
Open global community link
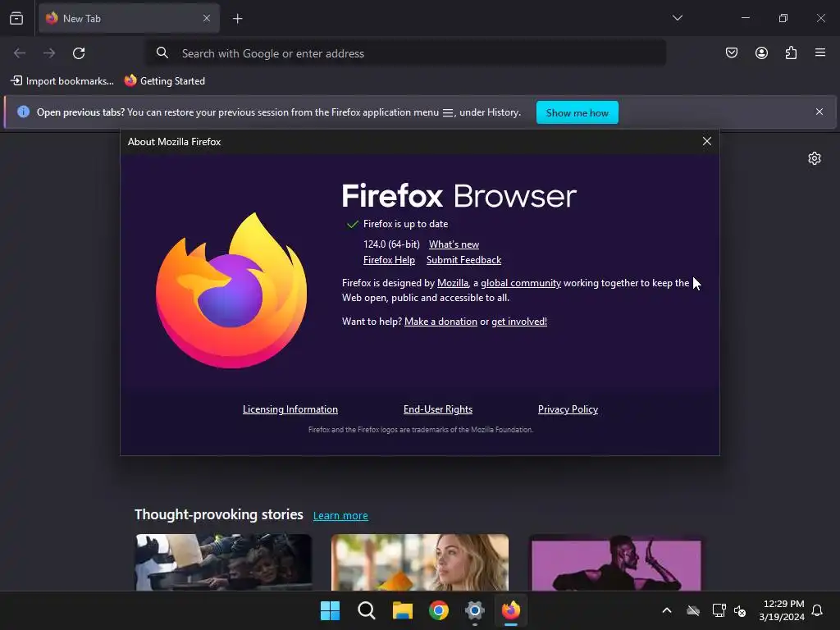coord(521,283)
